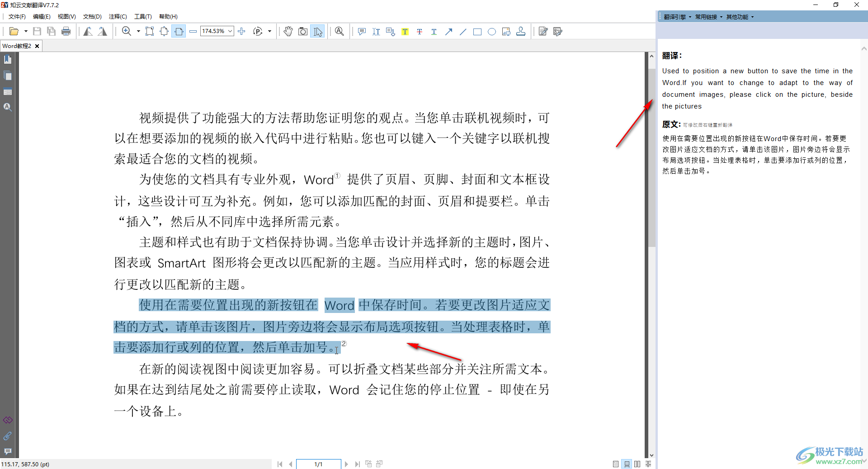Open the Bookmarks sidebar panel
This screenshot has width=868, height=469.
point(8,60)
